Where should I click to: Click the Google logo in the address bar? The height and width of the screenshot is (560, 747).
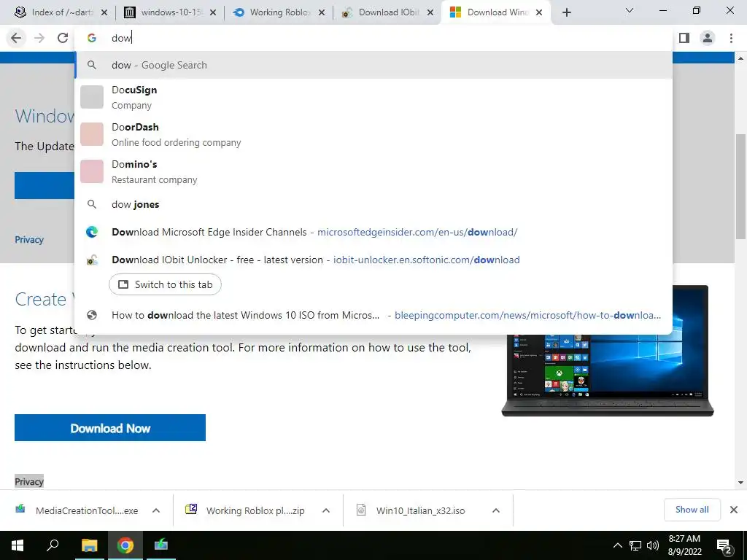point(92,38)
